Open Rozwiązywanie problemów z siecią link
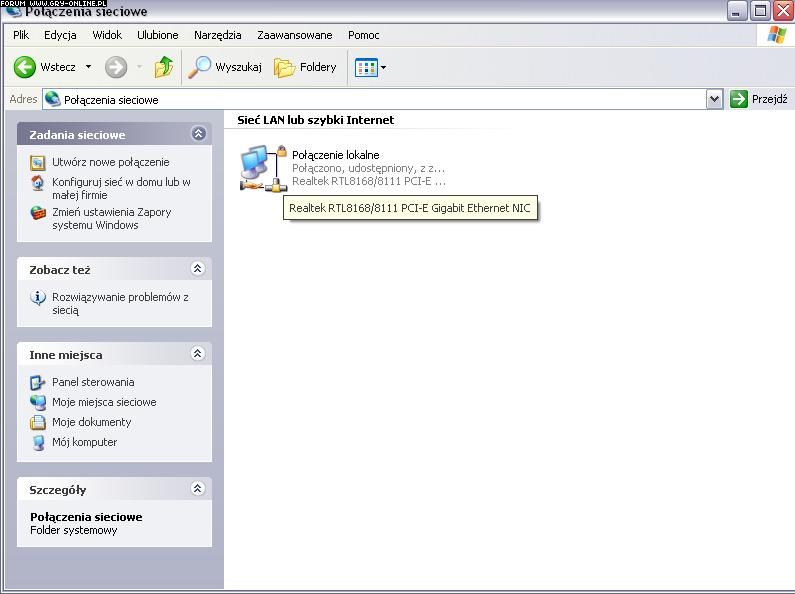This screenshot has width=795, height=594. pos(120,303)
